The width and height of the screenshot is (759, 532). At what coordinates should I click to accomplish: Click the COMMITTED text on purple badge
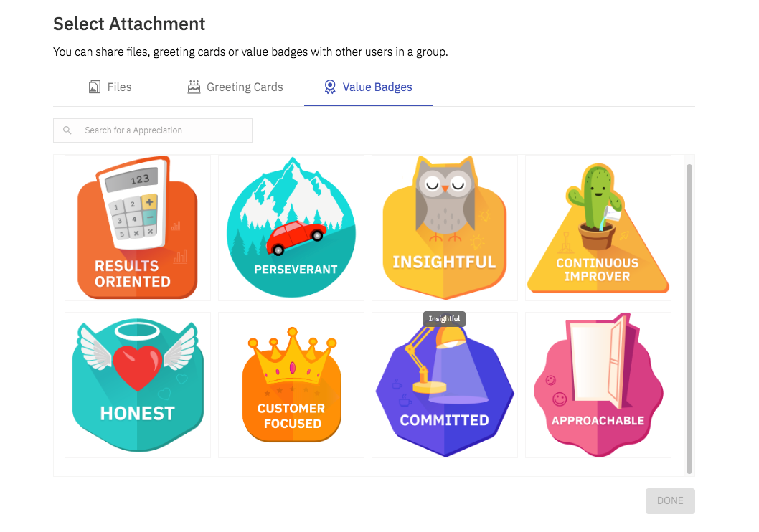[444, 420]
